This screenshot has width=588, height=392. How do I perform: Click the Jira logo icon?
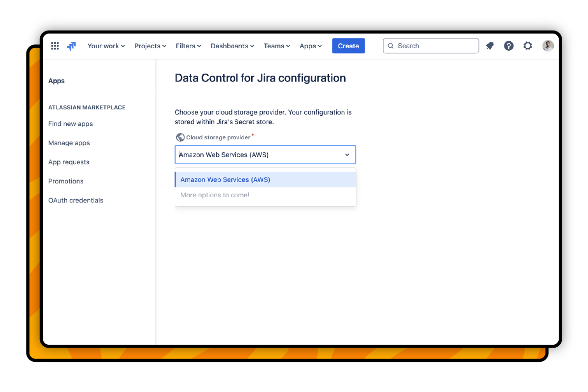[x=71, y=46]
